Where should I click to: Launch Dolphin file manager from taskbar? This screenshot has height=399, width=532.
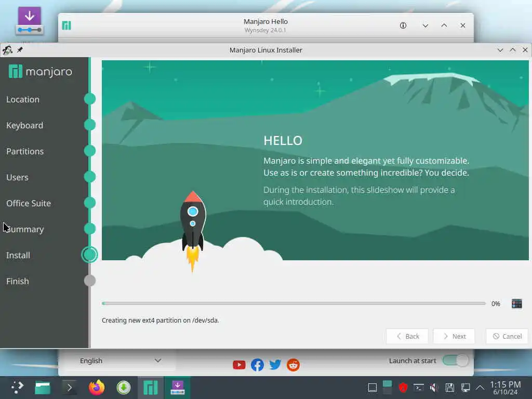[43, 388]
